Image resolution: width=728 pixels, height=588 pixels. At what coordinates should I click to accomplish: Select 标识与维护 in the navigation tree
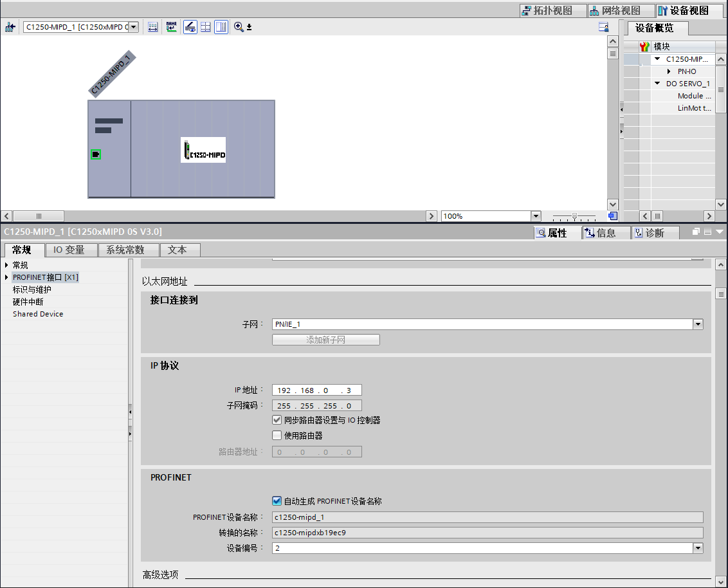click(x=32, y=289)
